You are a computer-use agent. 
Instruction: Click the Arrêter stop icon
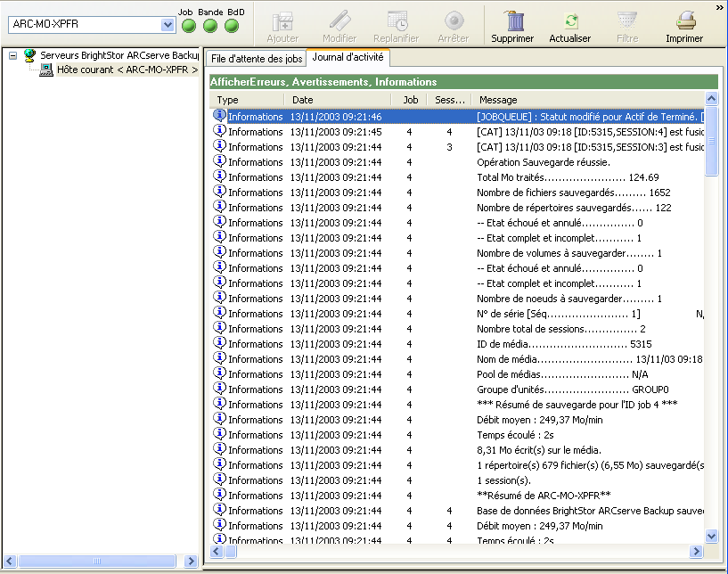click(454, 20)
